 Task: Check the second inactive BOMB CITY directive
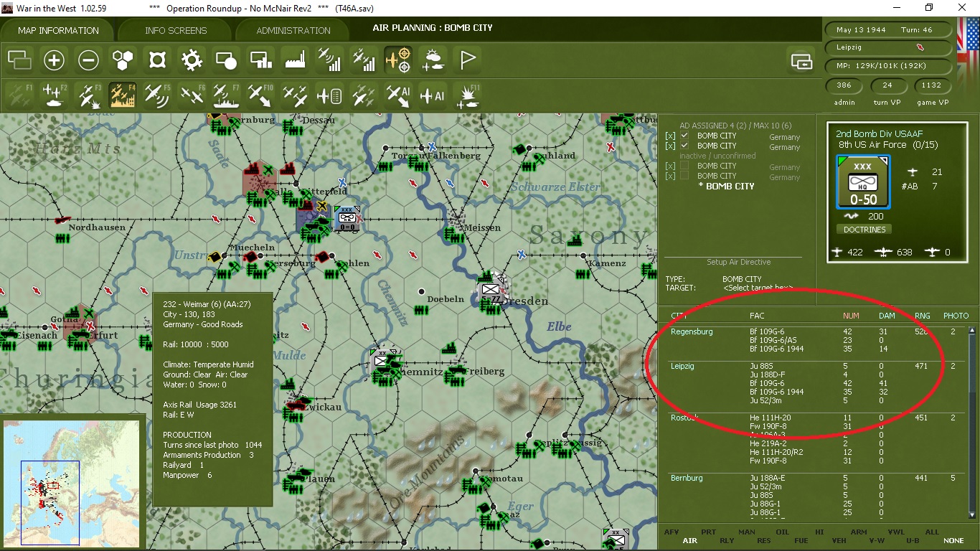click(x=684, y=176)
